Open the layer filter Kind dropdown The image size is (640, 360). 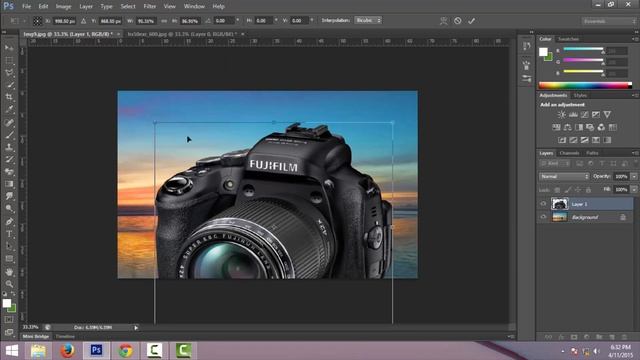tap(555, 163)
